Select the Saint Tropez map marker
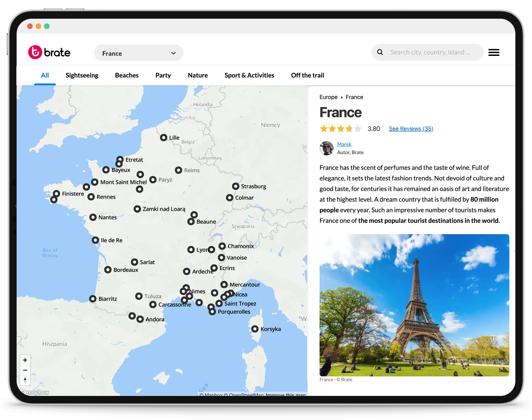This screenshot has width=532, height=420. pos(219,304)
